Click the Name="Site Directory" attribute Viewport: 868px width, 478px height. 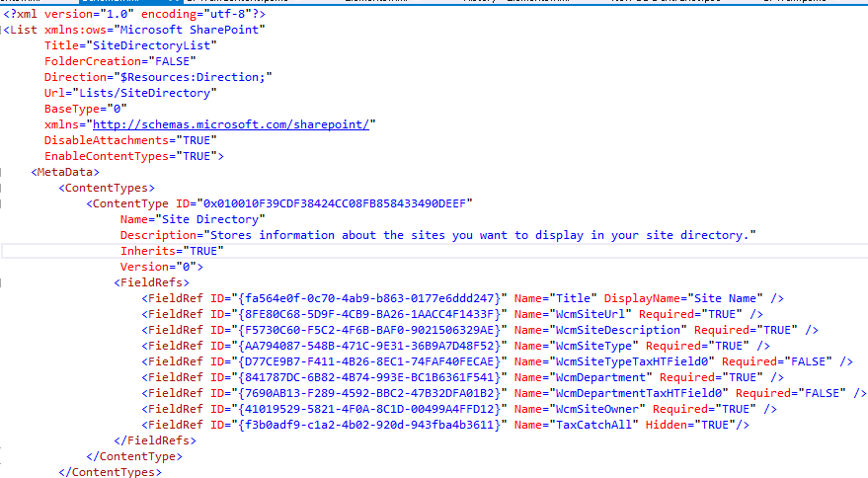click(x=193, y=219)
